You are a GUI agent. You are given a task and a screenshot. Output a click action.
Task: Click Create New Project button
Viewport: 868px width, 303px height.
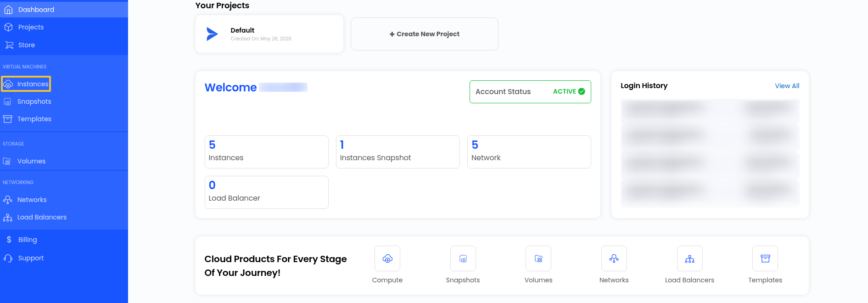[x=425, y=34]
